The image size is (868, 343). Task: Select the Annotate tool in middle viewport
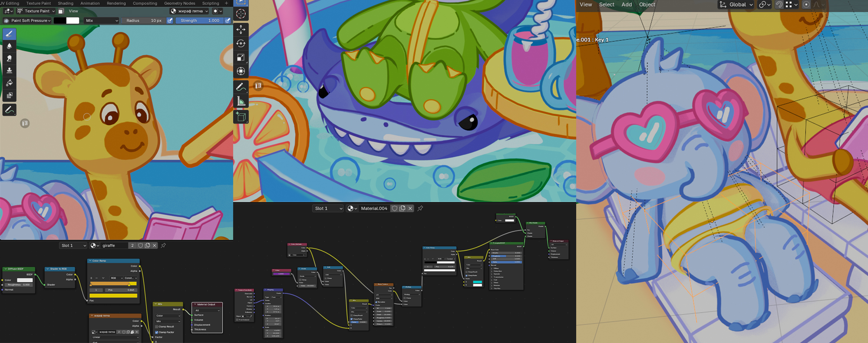241,87
